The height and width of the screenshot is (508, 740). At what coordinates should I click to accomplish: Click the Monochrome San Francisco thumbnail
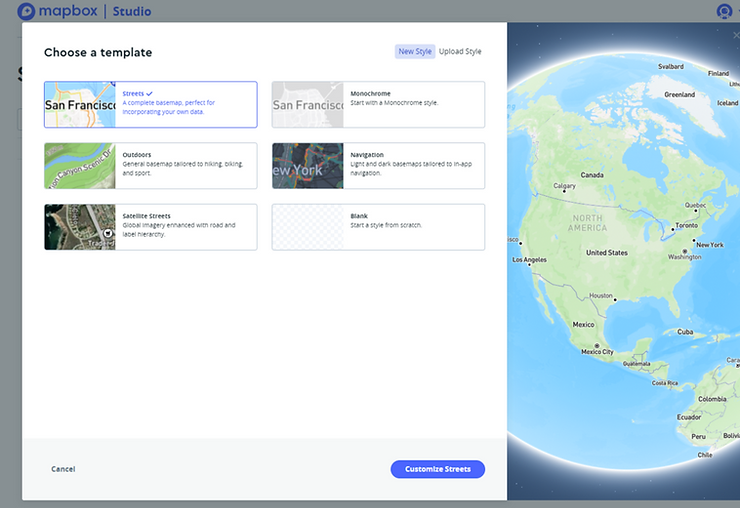click(x=308, y=104)
